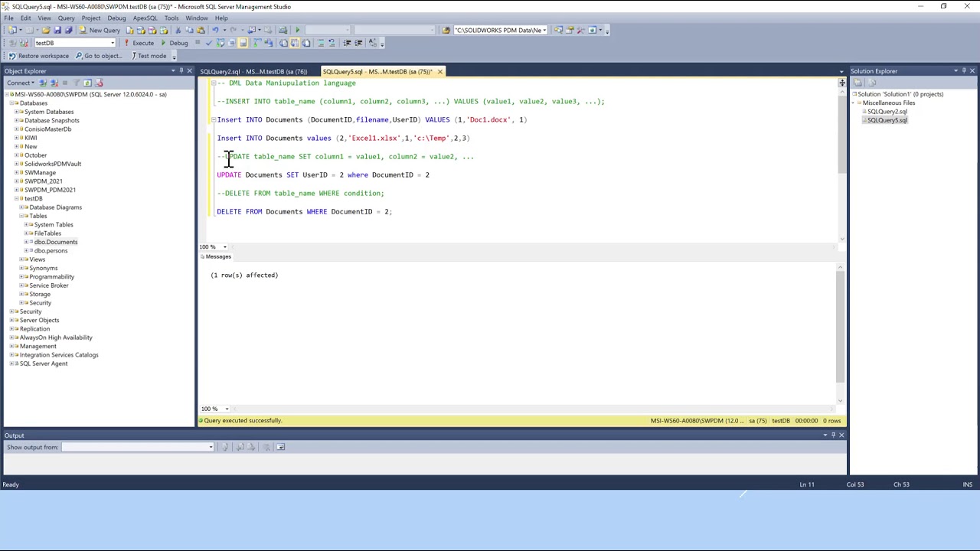Switch to the SQLQuery2.sql tab

pos(253,71)
